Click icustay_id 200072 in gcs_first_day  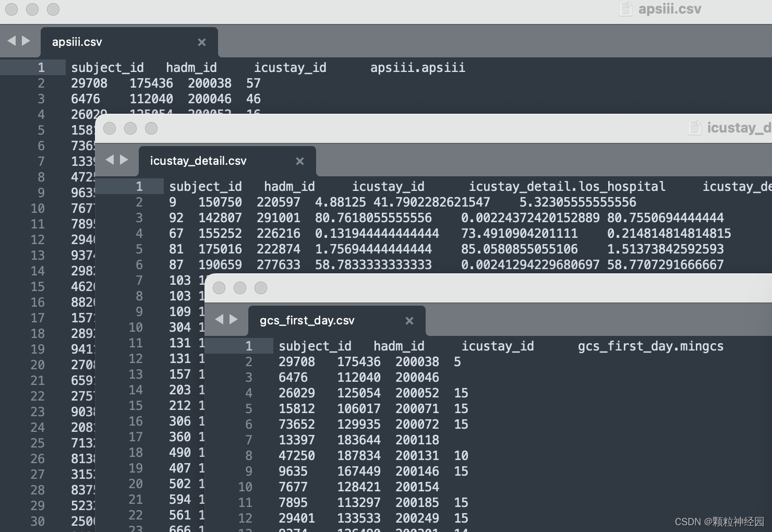click(x=417, y=425)
